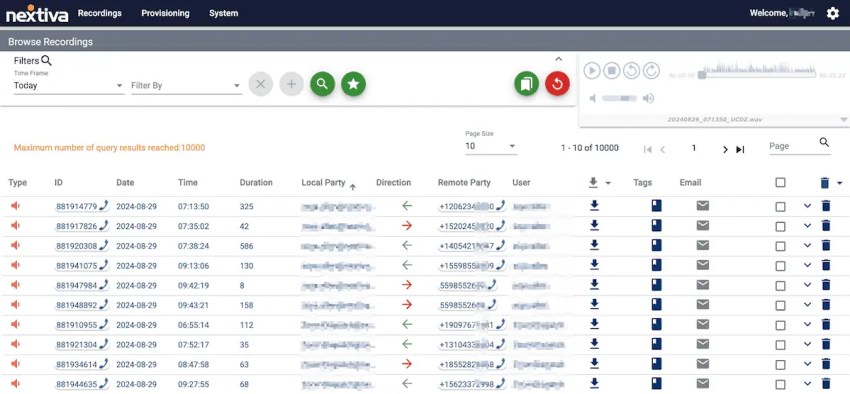
Task: Open tags for recording 881910955
Action: 656,324
